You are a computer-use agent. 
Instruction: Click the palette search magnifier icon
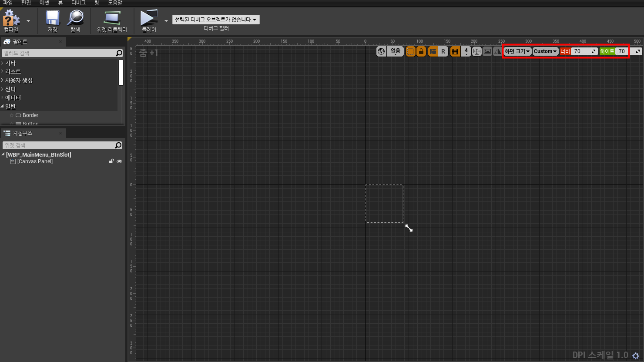(119, 53)
